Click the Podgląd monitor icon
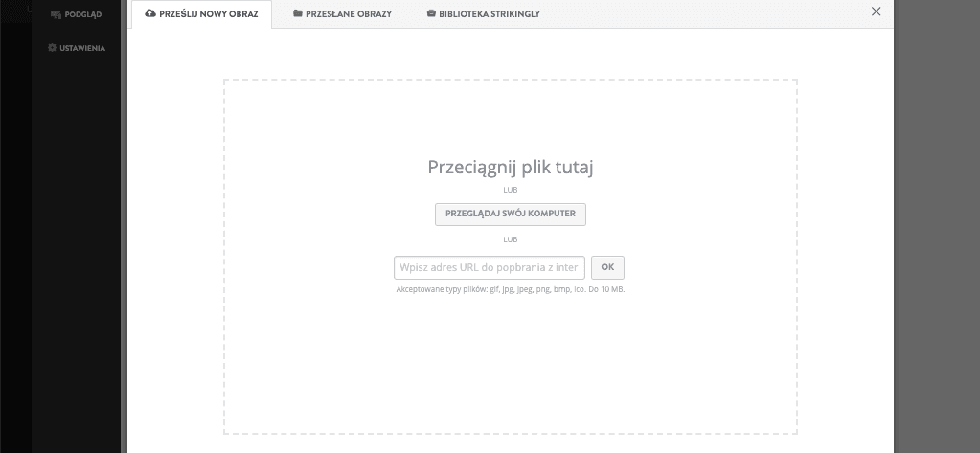This screenshot has width=980, height=453. tap(56, 14)
